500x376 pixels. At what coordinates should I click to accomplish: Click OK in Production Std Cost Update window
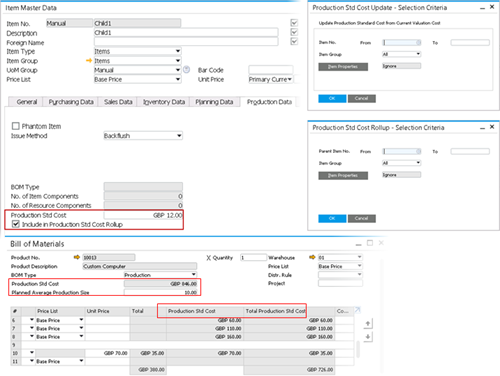[x=332, y=98]
